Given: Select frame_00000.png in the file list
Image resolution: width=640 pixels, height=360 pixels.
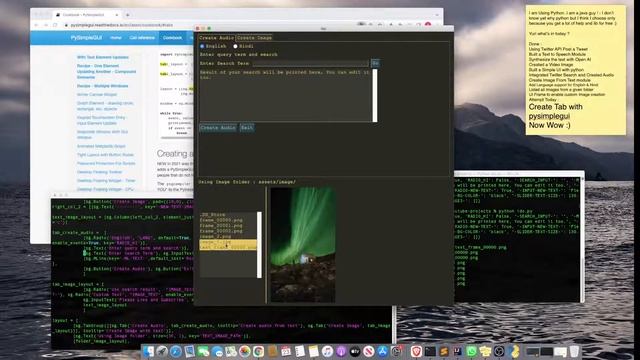Looking at the screenshot, I should (221, 220).
